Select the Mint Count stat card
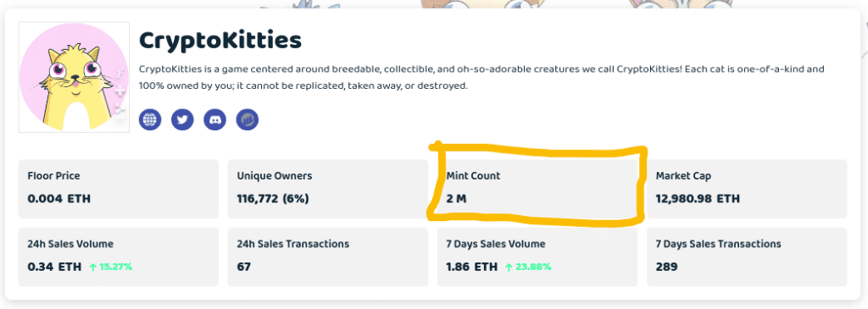This screenshot has width=868, height=309. click(x=537, y=189)
